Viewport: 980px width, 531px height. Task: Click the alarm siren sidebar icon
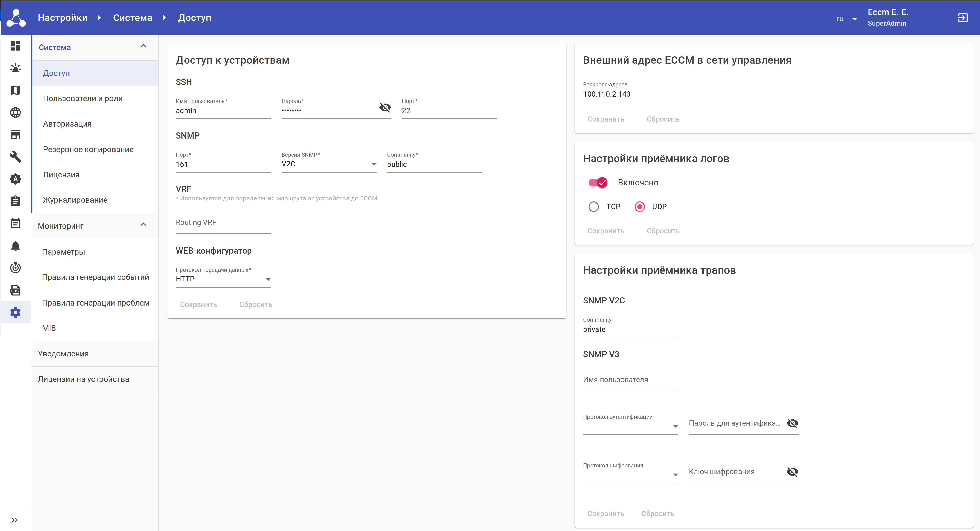[x=15, y=69]
